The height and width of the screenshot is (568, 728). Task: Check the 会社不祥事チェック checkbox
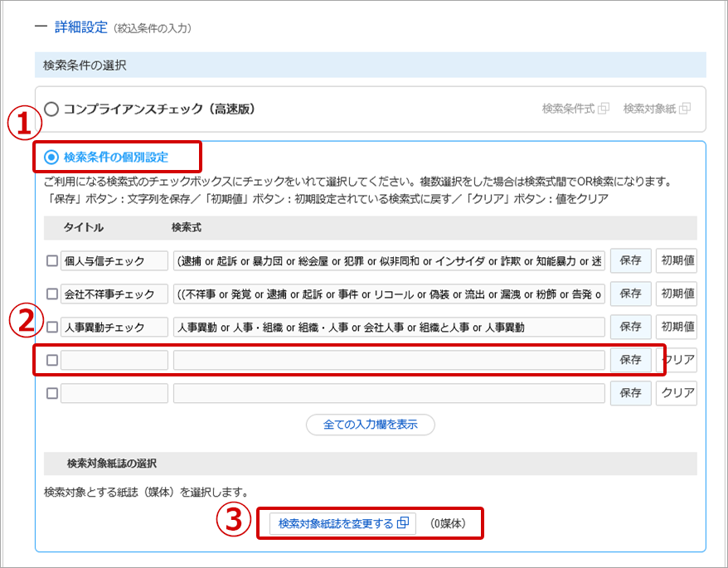coord(52,294)
